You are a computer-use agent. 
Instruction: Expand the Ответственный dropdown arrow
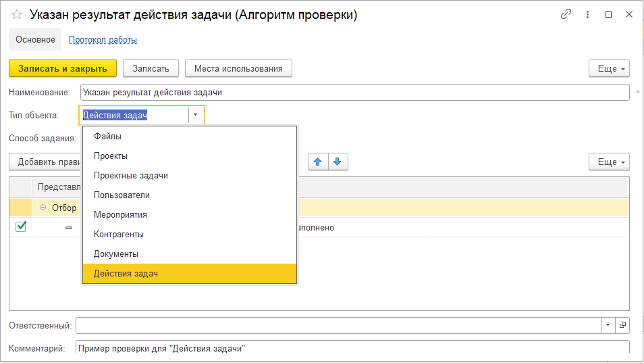click(608, 326)
